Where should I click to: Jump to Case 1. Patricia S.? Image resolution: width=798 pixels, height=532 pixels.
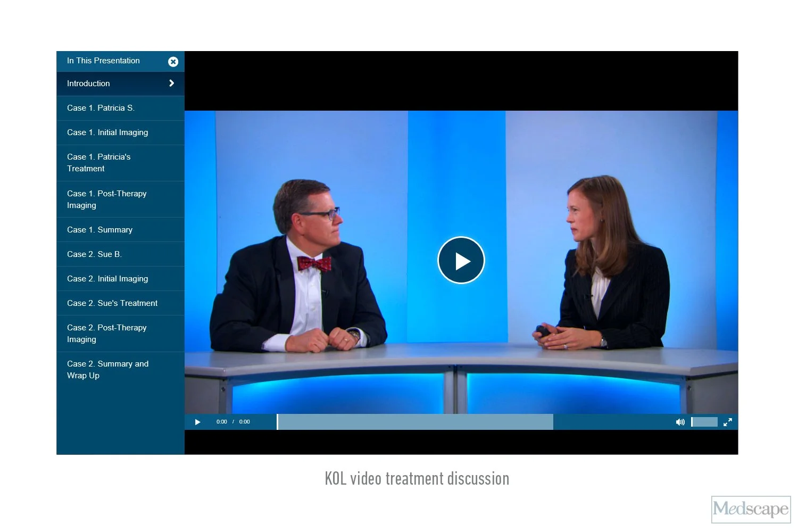tap(120, 108)
